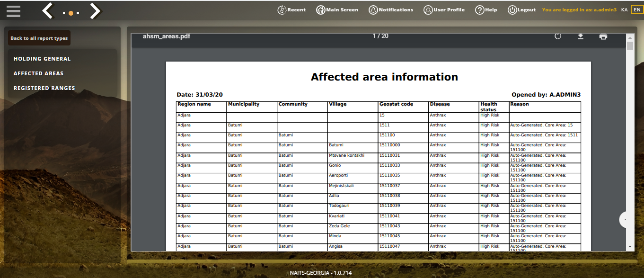Go forward with the right chevron arrow

[x=96, y=10]
